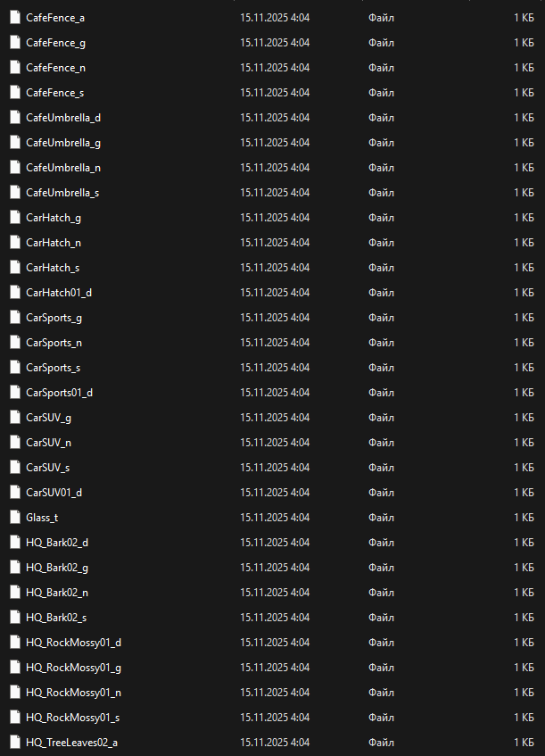Screen dimensions: 545x756
Task: Click the Glass_t file icon
Action: pyautogui.click(x=14, y=517)
